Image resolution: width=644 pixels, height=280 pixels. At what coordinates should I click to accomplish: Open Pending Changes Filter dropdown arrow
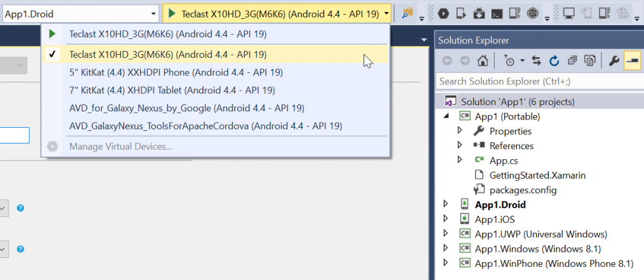522,61
